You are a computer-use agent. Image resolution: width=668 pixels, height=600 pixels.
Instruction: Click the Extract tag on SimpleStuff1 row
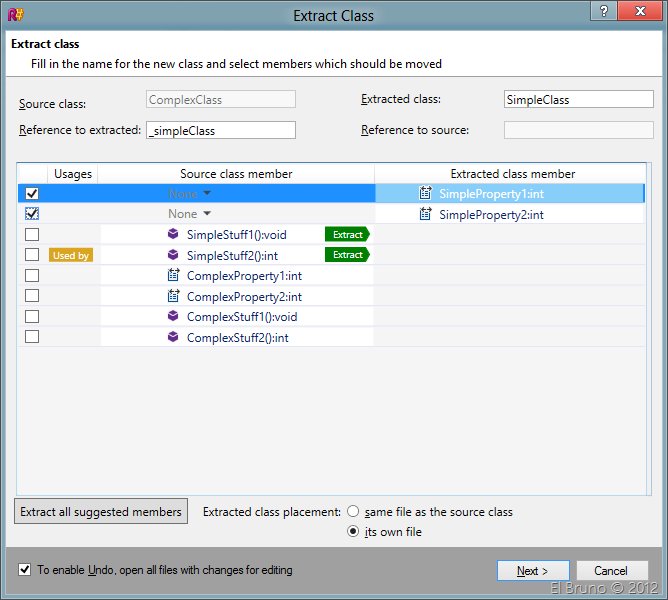point(347,234)
